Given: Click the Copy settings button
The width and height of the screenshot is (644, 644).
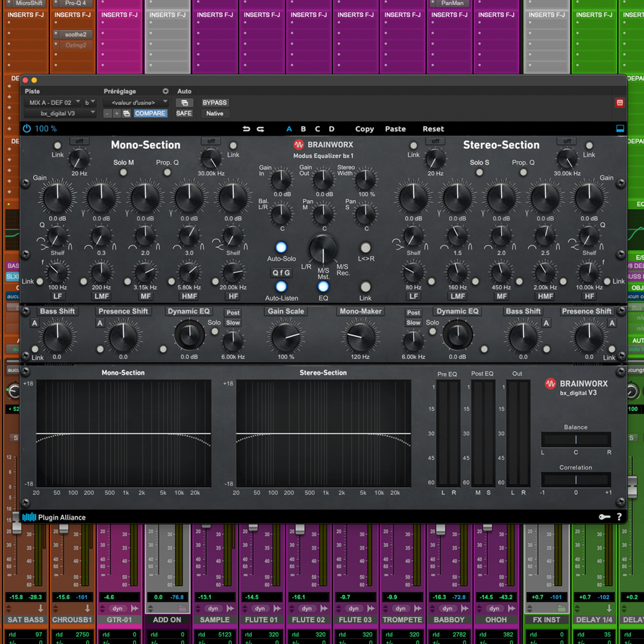Looking at the screenshot, I should point(364,129).
